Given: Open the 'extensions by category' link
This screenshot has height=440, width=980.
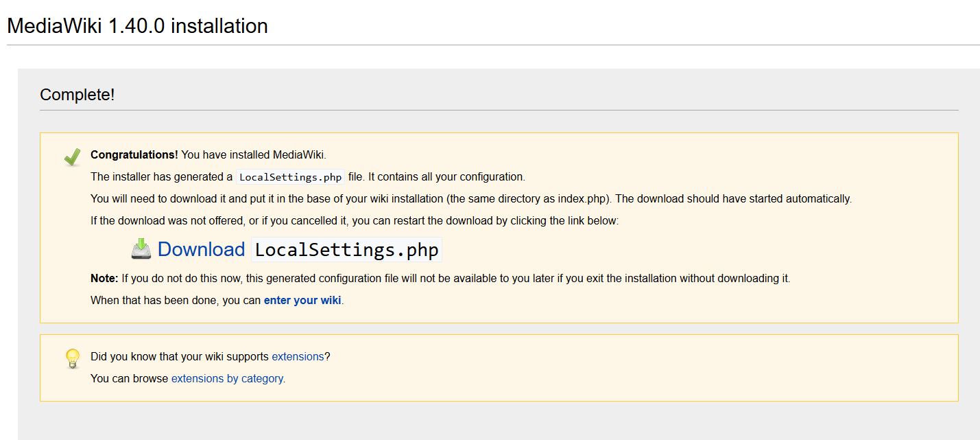Looking at the screenshot, I should pyautogui.click(x=227, y=379).
